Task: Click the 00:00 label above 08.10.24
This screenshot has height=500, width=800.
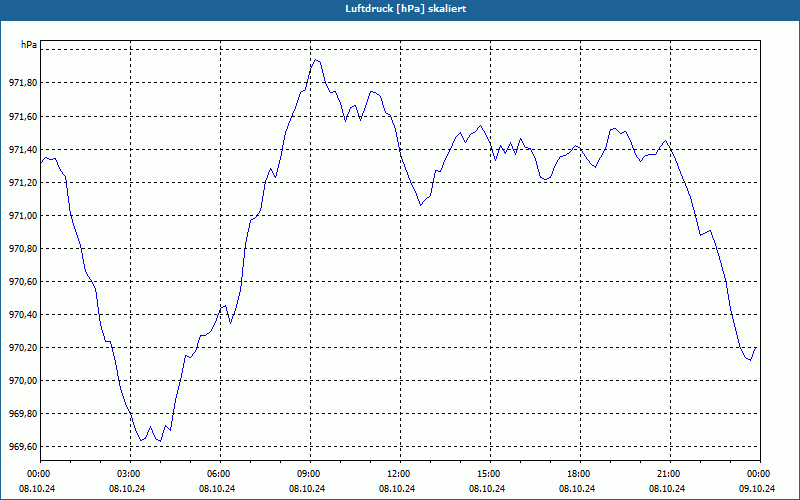Action: click(38, 474)
